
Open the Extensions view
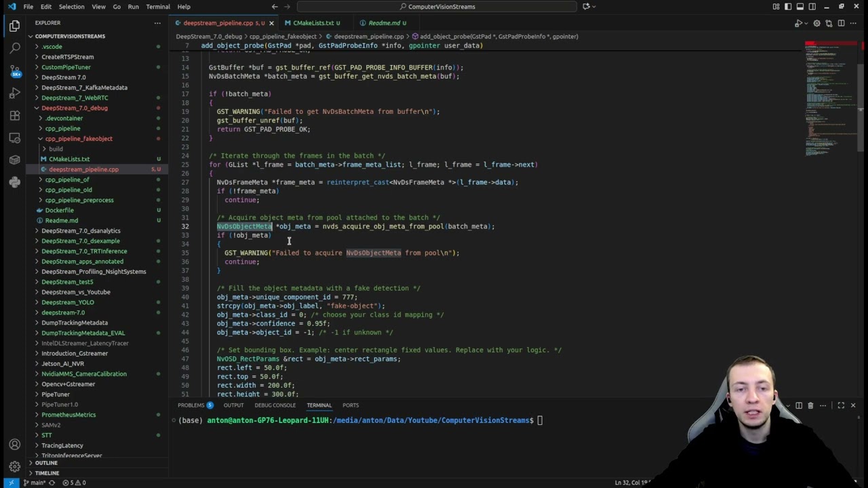14,116
